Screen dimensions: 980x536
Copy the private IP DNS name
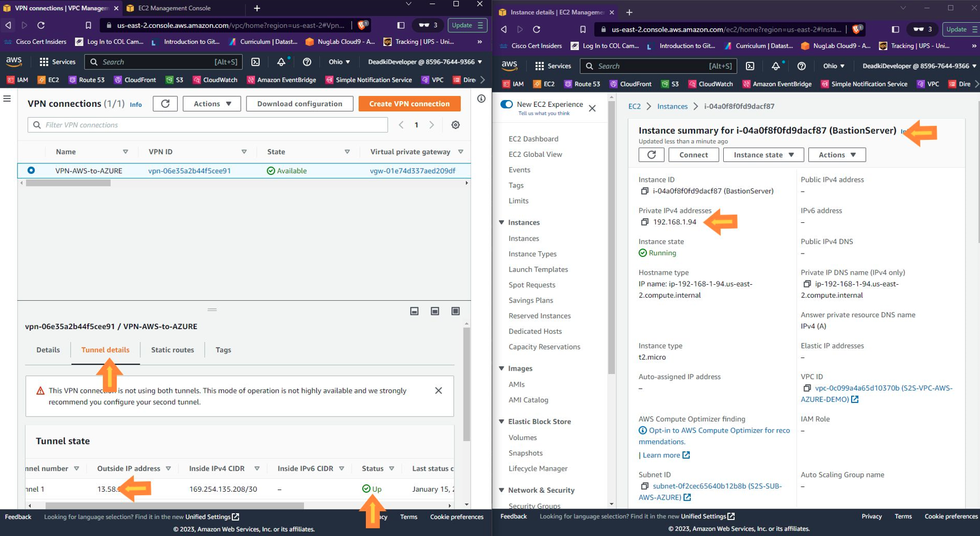point(807,284)
